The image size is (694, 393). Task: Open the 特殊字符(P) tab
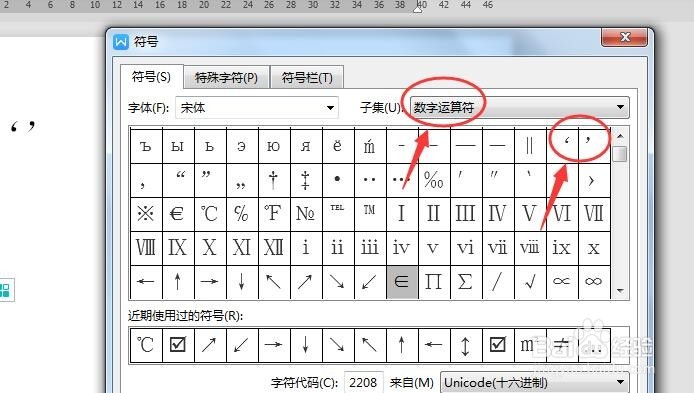pyautogui.click(x=226, y=78)
